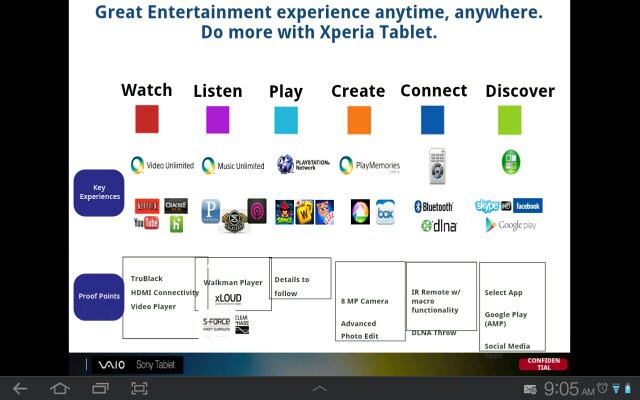Image resolution: width=640 pixels, height=400 pixels.
Task: Click the Video Unlimited logo
Action: pyautogui.click(x=162, y=165)
